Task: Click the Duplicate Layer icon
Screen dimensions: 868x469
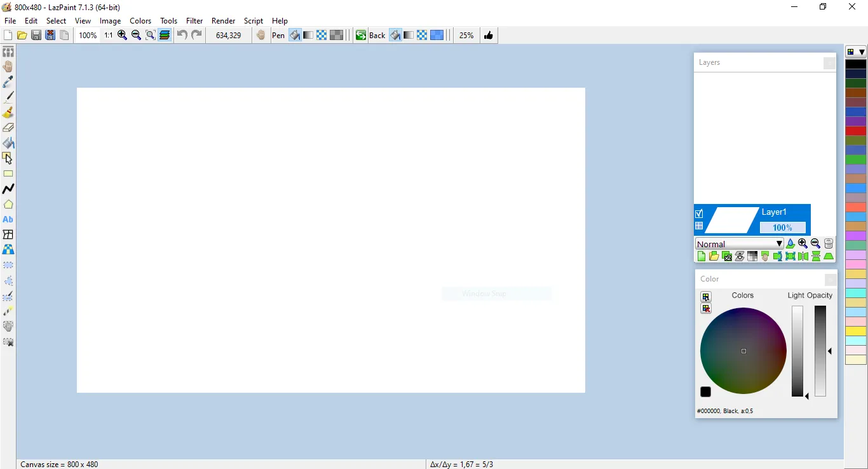Action: pyautogui.click(x=727, y=257)
